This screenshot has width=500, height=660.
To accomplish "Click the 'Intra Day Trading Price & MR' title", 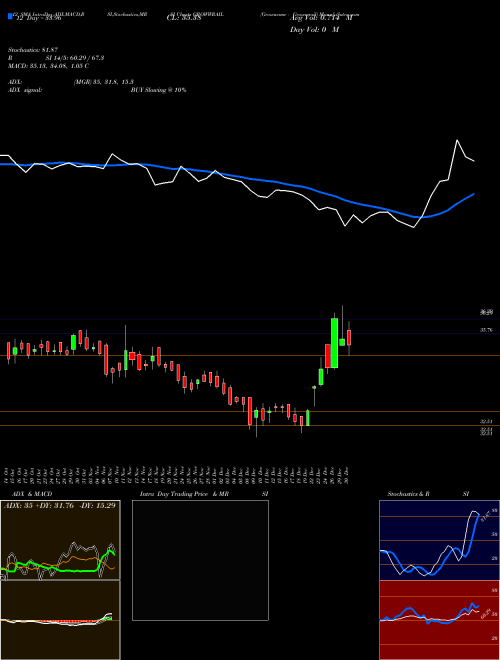I will pyautogui.click(x=185, y=494).
